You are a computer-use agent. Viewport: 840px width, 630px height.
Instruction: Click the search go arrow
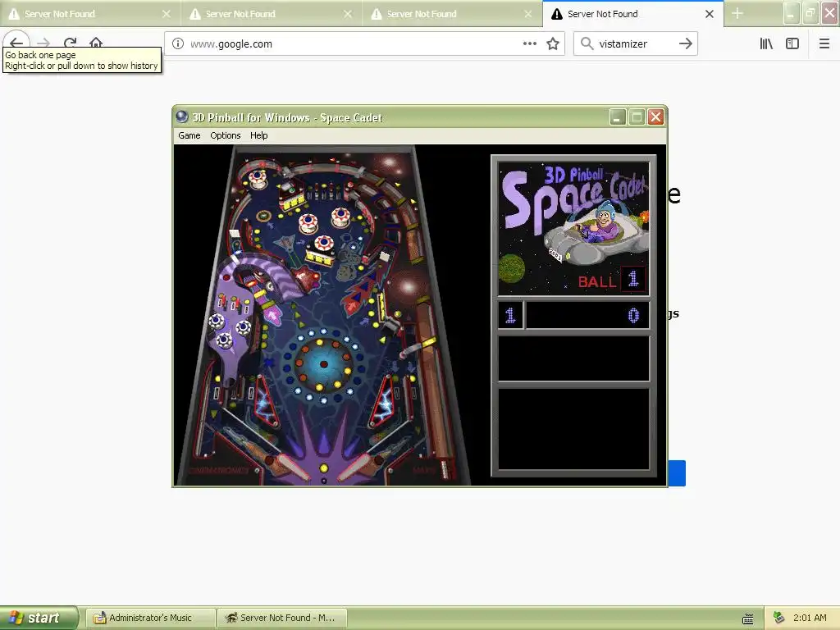click(x=686, y=44)
